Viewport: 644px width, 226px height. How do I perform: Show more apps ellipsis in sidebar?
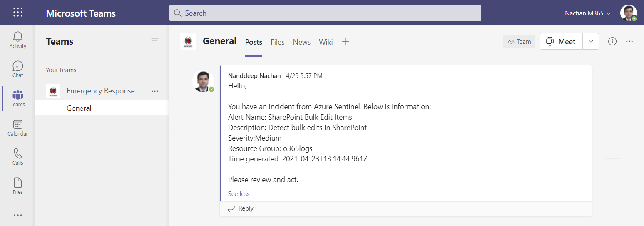[18, 215]
